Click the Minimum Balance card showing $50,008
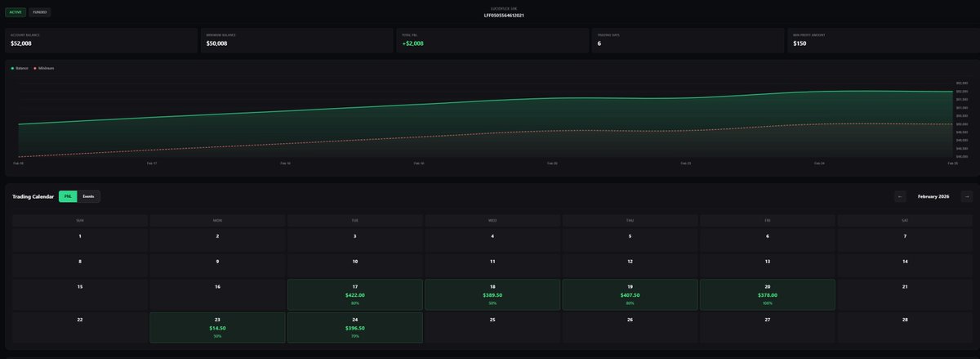 click(x=296, y=41)
